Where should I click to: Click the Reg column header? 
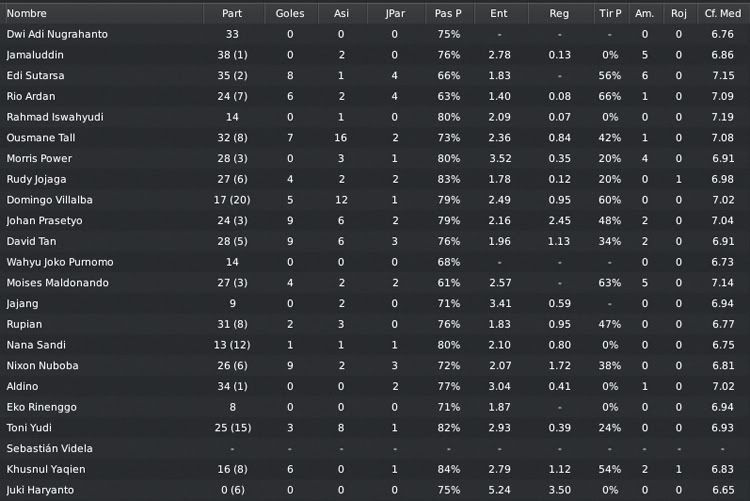click(x=559, y=13)
